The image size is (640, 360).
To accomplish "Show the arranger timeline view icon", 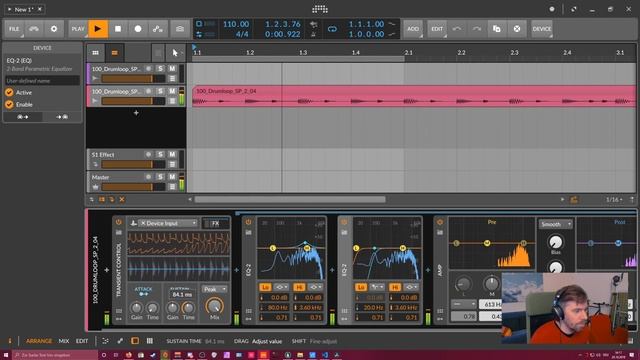I will click(115, 53).
